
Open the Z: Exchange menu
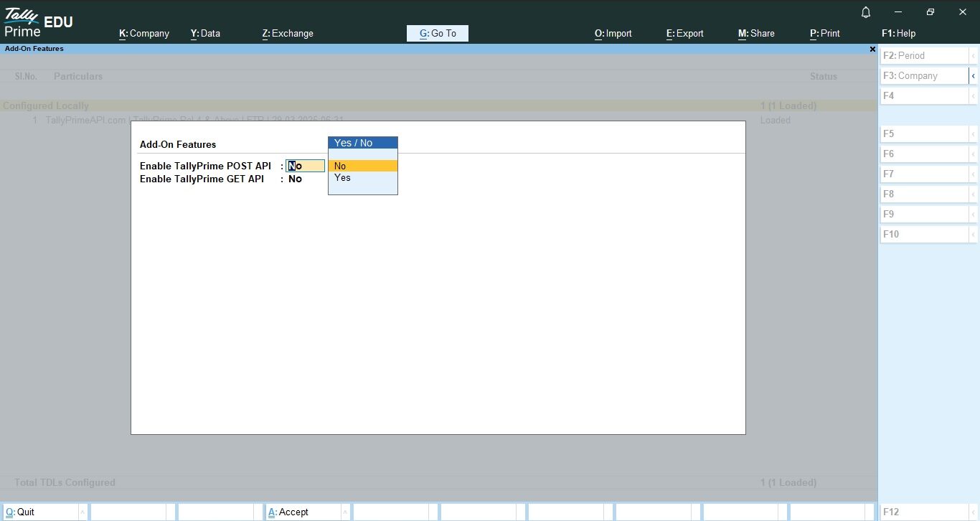click(288, 33)
